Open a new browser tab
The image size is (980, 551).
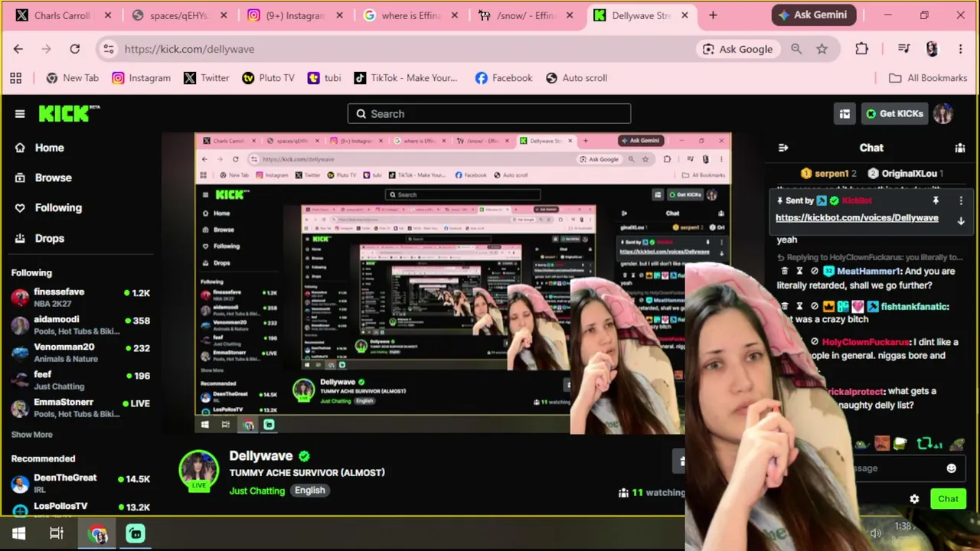click(x=713, y=15)
